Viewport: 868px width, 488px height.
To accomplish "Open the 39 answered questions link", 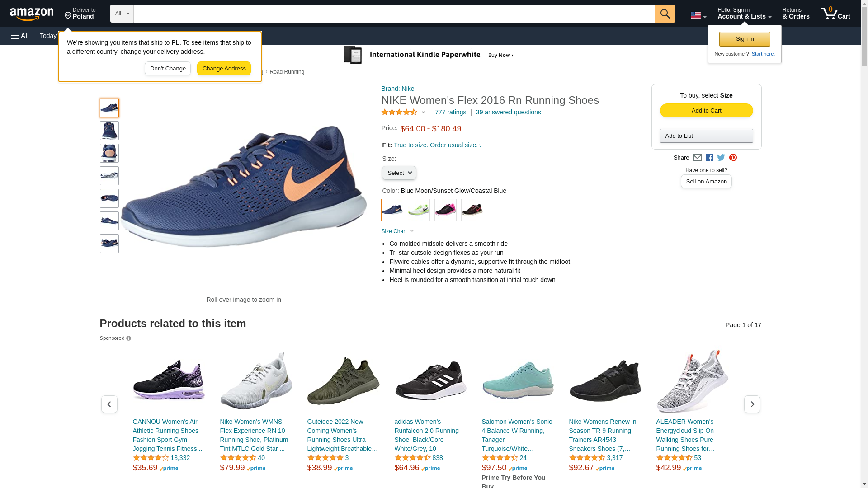I will (x=508, y=112).
